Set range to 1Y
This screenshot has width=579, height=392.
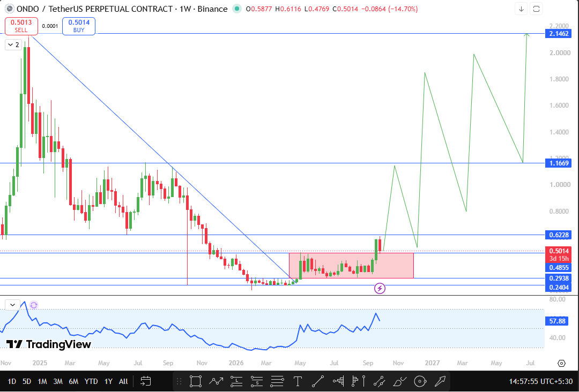108,381
